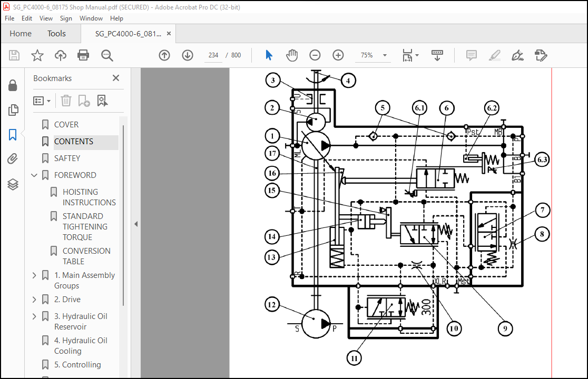The image size is (588, 379).
Task: Click the read mode keyboard icon
Action: pos(437,55)
